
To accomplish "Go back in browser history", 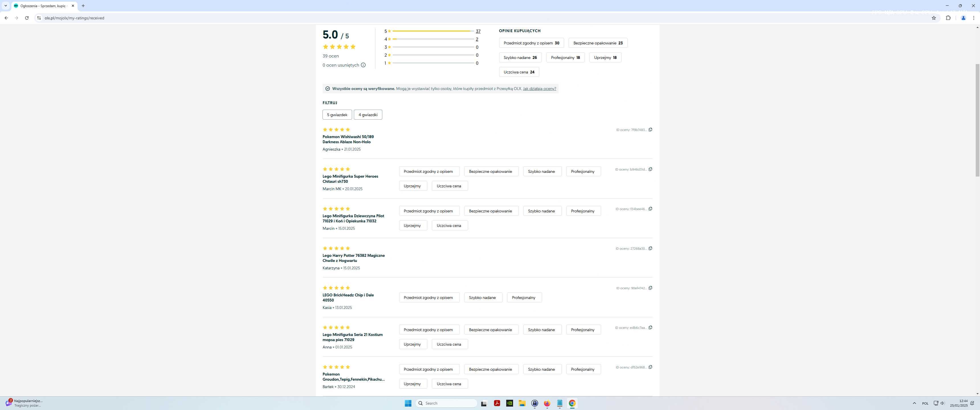I will coord(6,18).
